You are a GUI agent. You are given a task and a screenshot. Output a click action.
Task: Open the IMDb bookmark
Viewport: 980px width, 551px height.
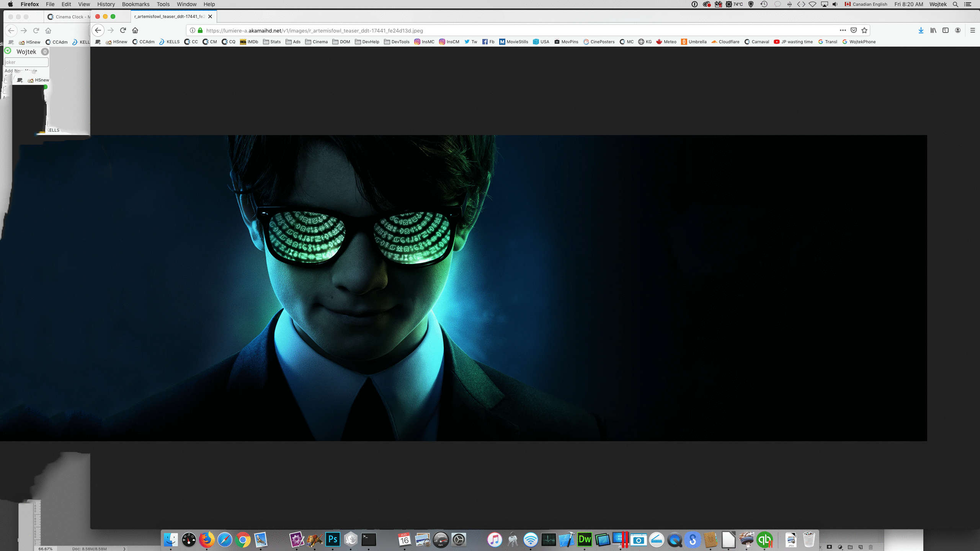click(249, 42)
